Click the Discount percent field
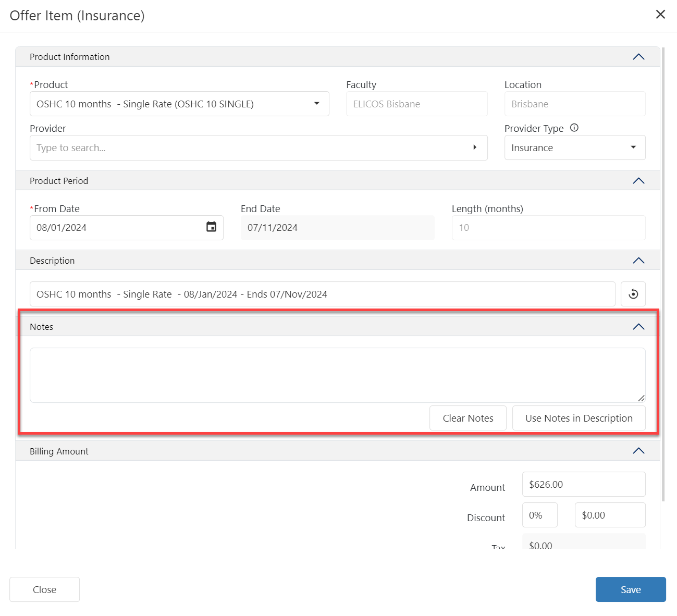This screenshot has width=677, height=616. click(539, 515)
